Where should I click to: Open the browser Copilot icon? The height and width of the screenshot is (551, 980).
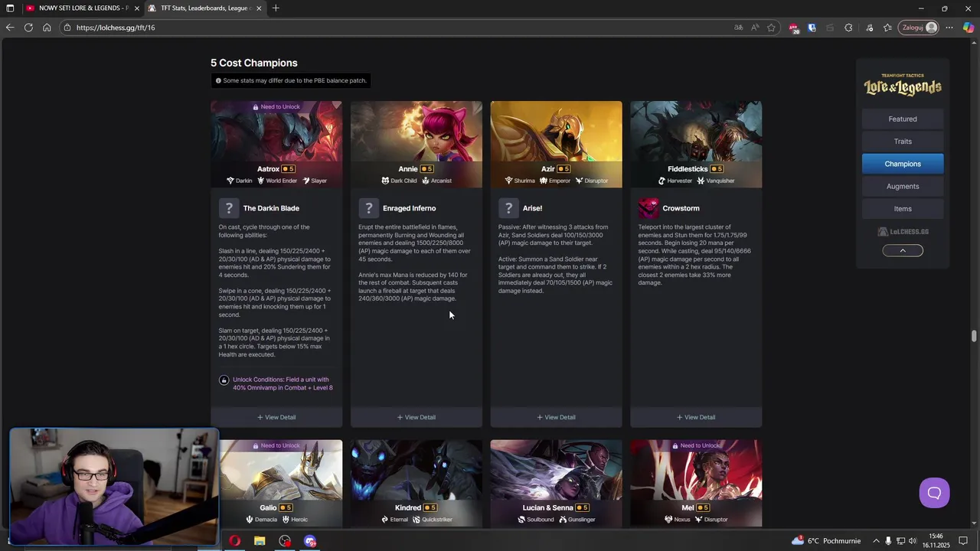coord(969,28)
